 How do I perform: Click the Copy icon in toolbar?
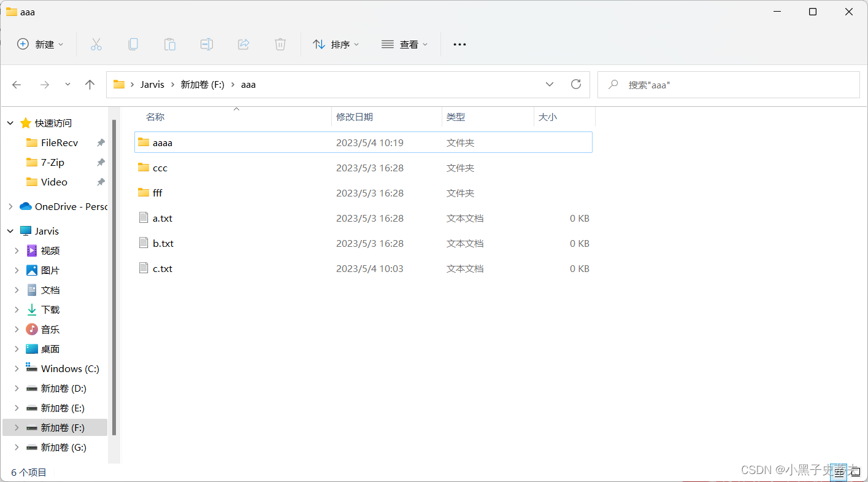tap(133, 44)
